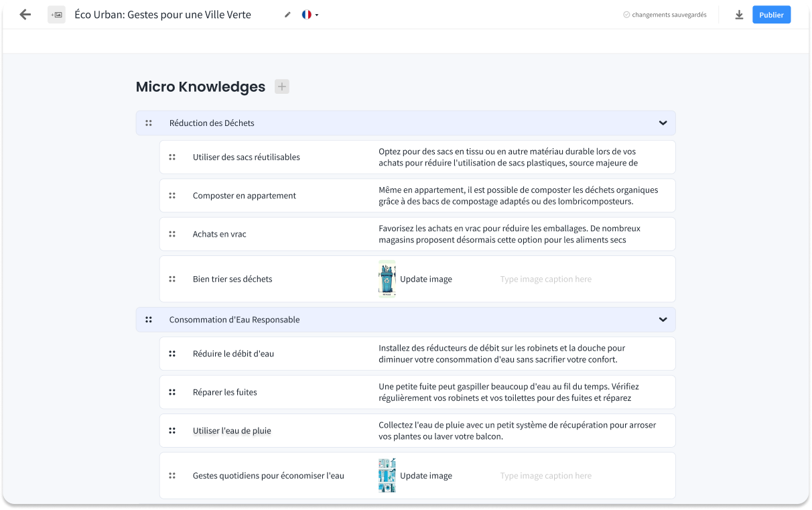This screenshot has width=812, height=510.
Task: Collapse the Consommation d'Eau Responsable section
Action: point(663,320)
